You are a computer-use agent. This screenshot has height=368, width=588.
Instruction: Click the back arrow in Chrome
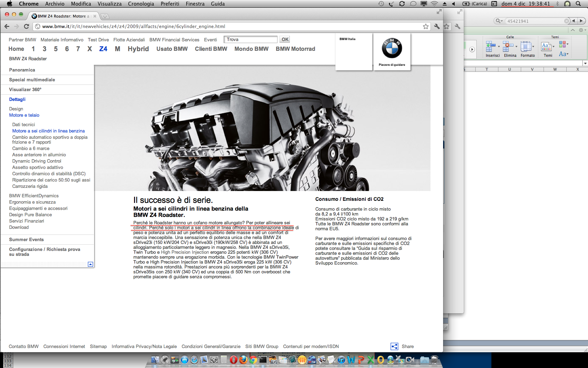(7, 26)
